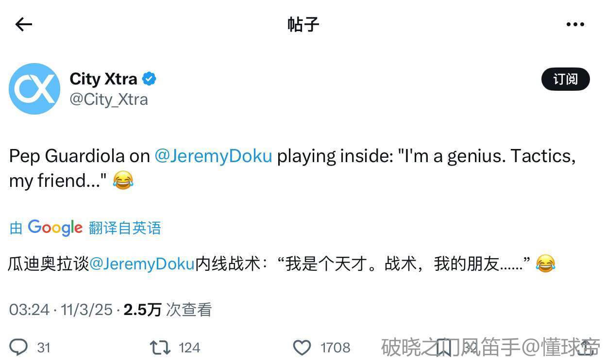606x364 pixels.
Task: Tap the repost arrows icon
Action: [160, 347]
